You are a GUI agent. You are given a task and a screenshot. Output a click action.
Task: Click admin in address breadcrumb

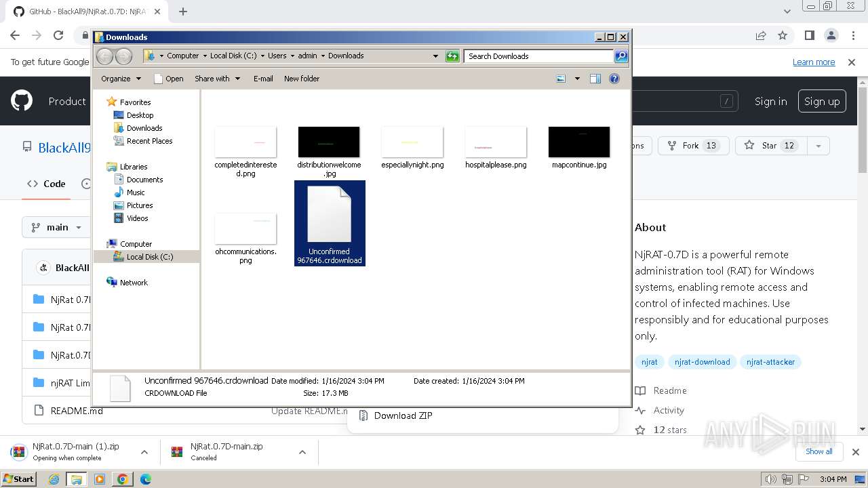pos(307,56)
